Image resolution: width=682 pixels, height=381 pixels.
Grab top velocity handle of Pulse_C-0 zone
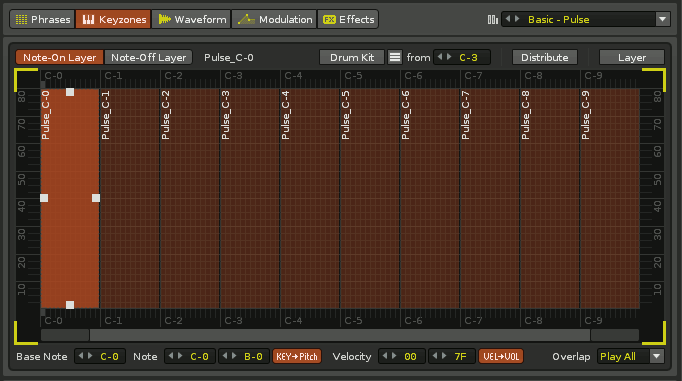click(x=70, y=92)
